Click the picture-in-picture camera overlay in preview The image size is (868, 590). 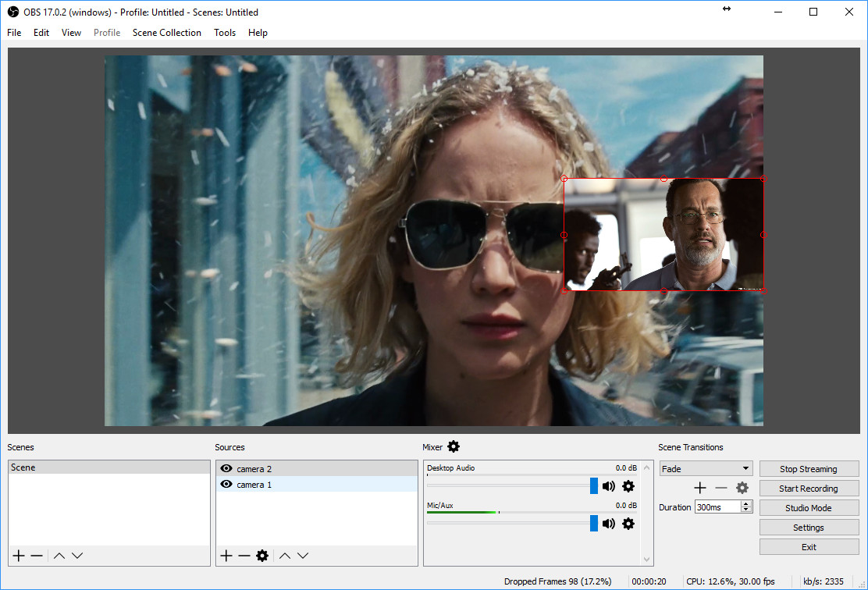click(x=663, y=235)
